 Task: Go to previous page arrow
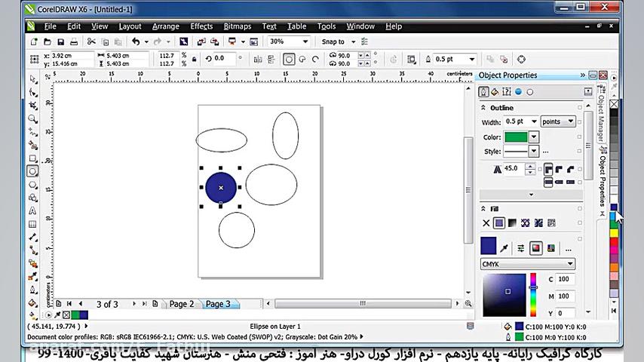(81, 304)
